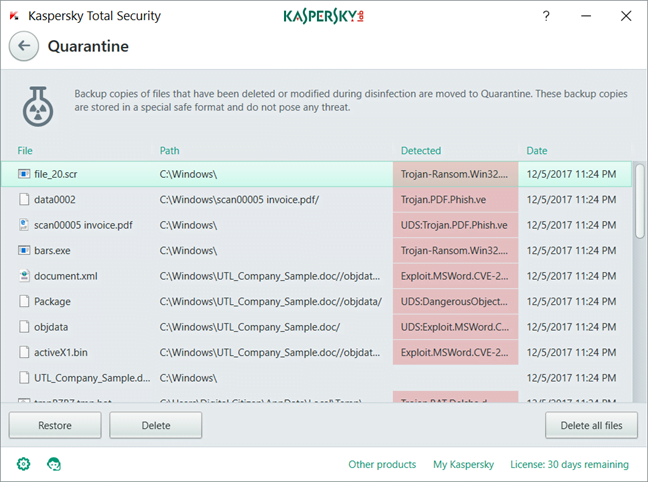Screen dimensions: 648x482
Task: Restore the selected quarantined file
Action: [x=55, y=425]
